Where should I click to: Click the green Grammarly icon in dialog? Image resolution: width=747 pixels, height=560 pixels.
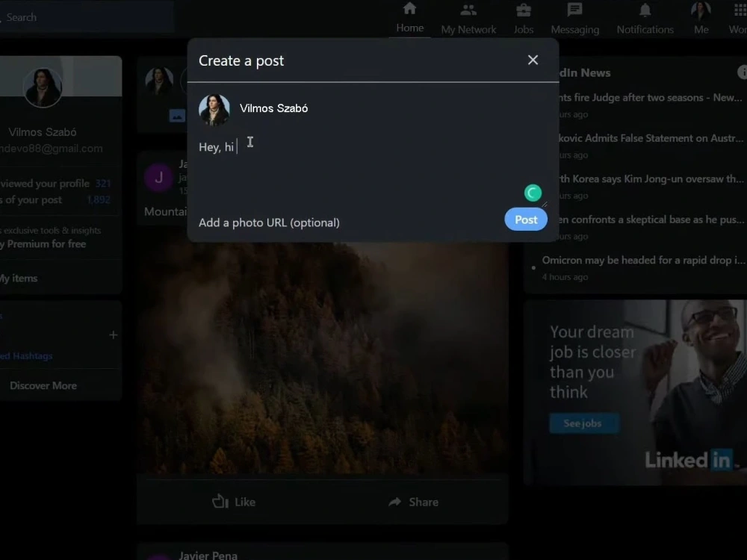click(533, 193)
